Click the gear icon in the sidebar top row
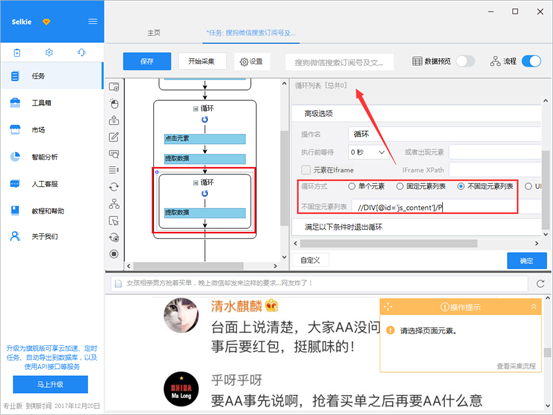 point(49,53)
